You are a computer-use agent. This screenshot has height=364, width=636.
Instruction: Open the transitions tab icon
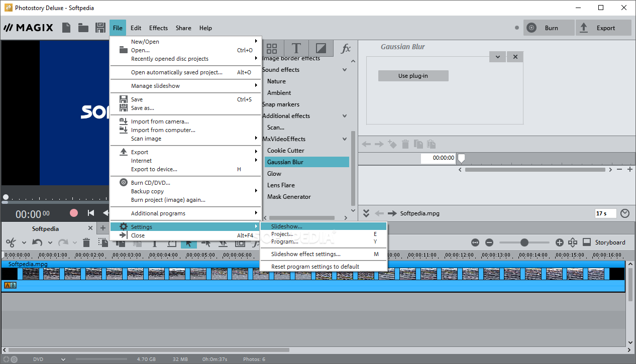point(321,48)
